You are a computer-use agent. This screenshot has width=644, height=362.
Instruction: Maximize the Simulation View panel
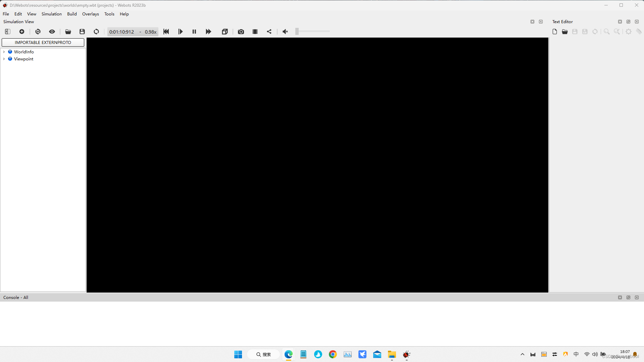tap(532, 22)
